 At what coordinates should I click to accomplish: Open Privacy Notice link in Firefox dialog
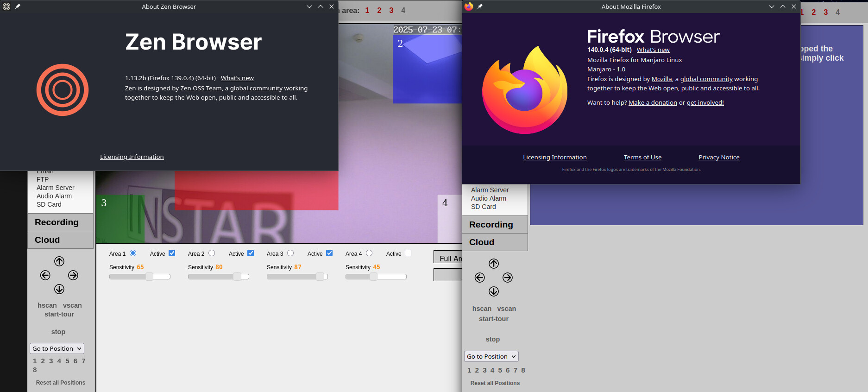click(x=719, y=158)
